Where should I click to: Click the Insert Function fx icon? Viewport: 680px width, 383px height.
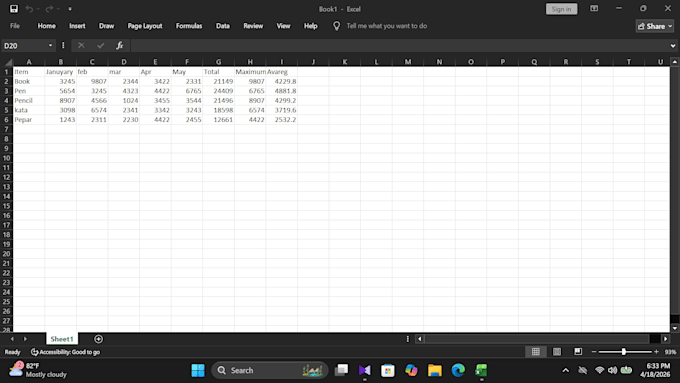(120, 46)
